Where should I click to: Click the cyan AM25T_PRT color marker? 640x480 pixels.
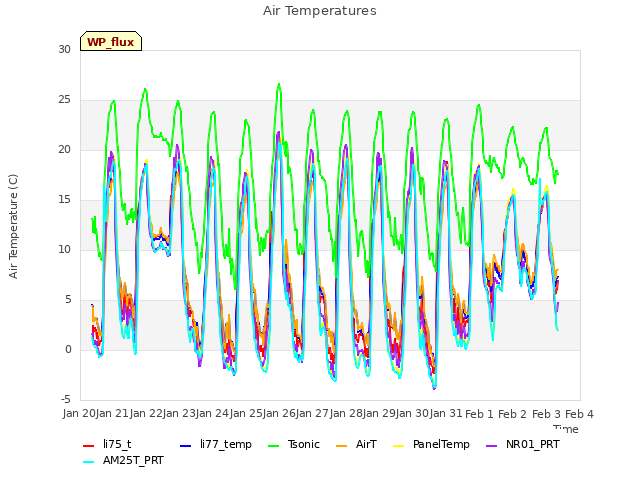[x=89, y=462]
